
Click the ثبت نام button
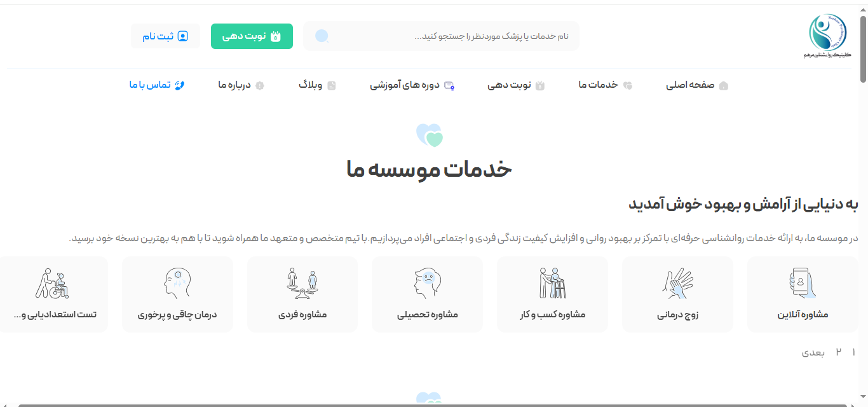[165, 36]
